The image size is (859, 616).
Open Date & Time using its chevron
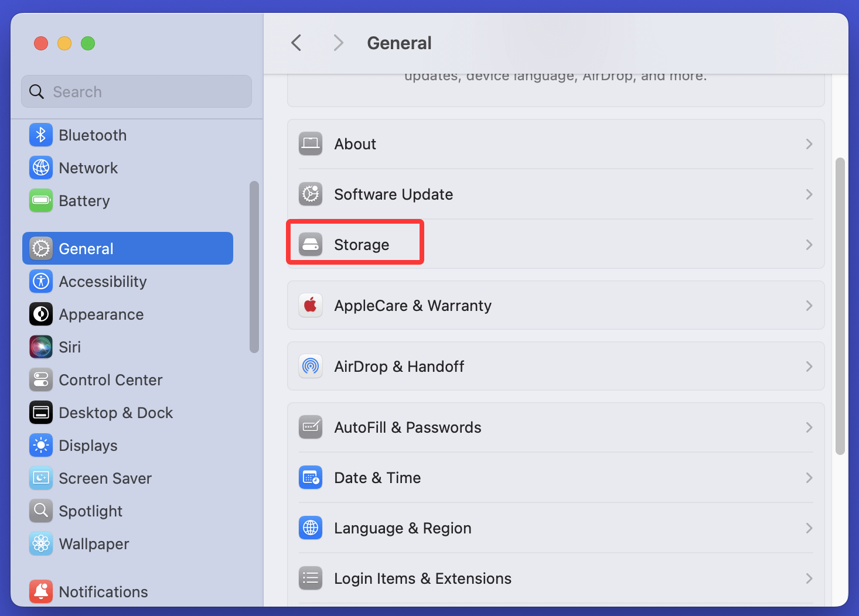[x=809, y=478]
